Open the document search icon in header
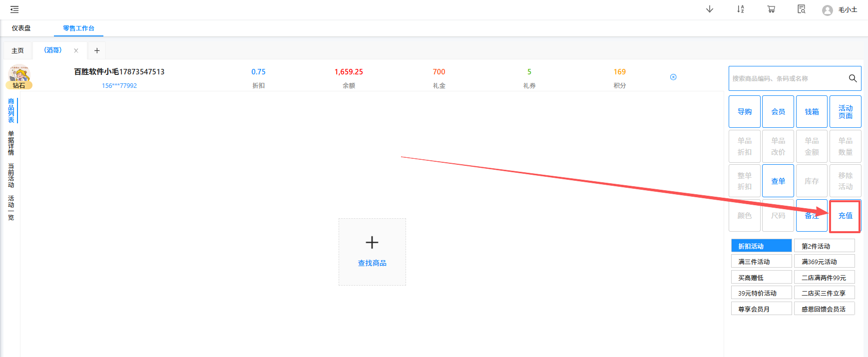Screen dimensions: 868x357 tap(801, 9)
